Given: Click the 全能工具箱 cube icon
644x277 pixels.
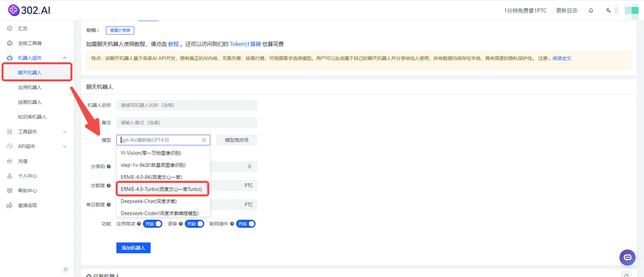Looking at the screenshot, I should (10, 43).
